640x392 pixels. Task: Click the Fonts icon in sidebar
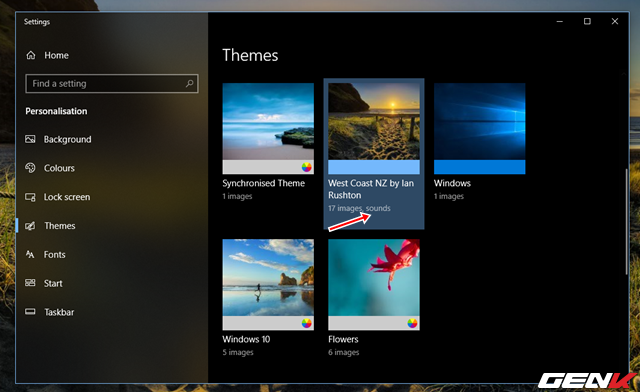click(30, 254)
